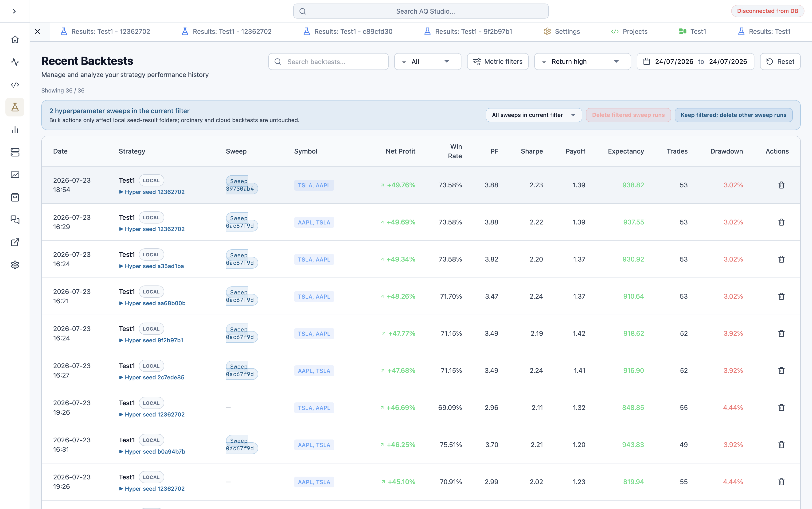
Task: Delete the 2c7ede85 seed row via trash icon
Action: coord(781,371)
